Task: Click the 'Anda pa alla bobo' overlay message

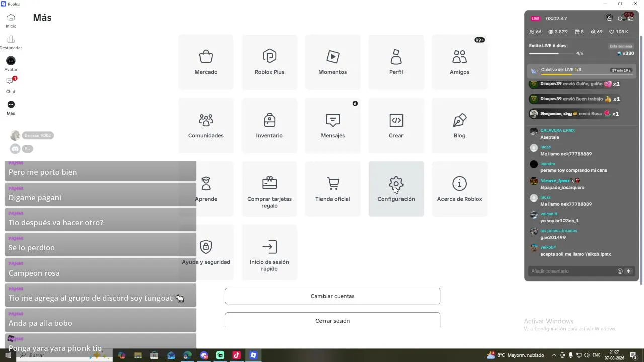Action: click(x=101, y=320)
